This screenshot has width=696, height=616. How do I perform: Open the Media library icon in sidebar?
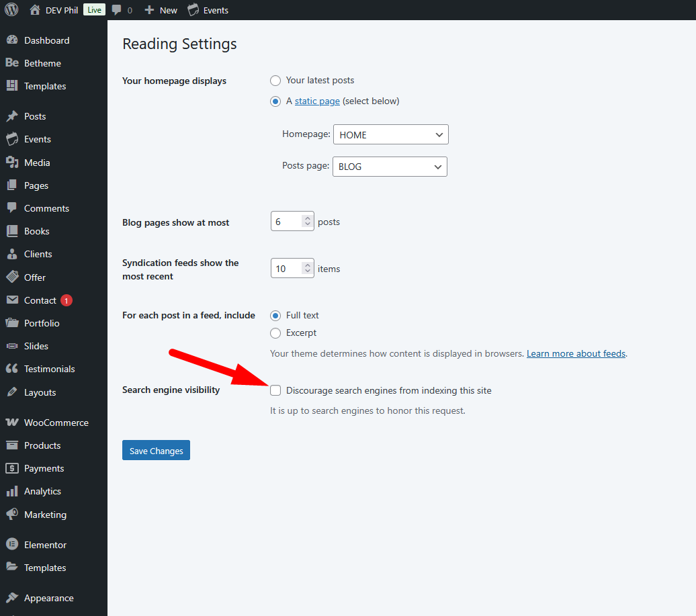coord(11,163)
